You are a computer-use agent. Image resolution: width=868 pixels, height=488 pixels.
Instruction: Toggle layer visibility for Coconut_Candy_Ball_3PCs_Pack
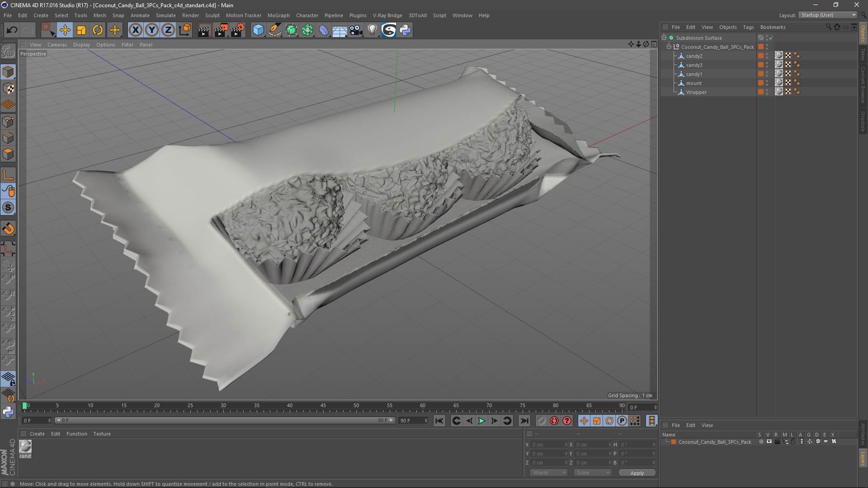(769, 442)
